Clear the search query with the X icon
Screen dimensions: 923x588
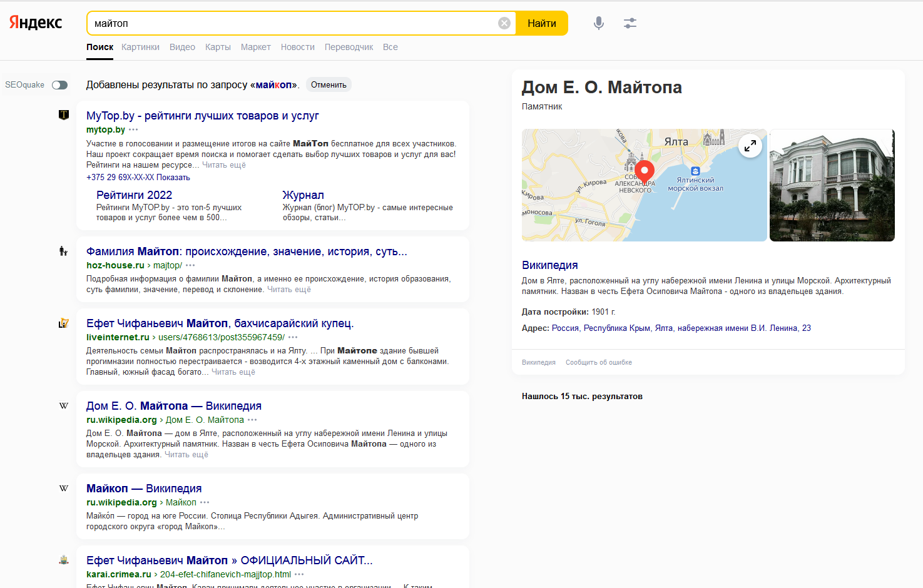pos(504,23)
